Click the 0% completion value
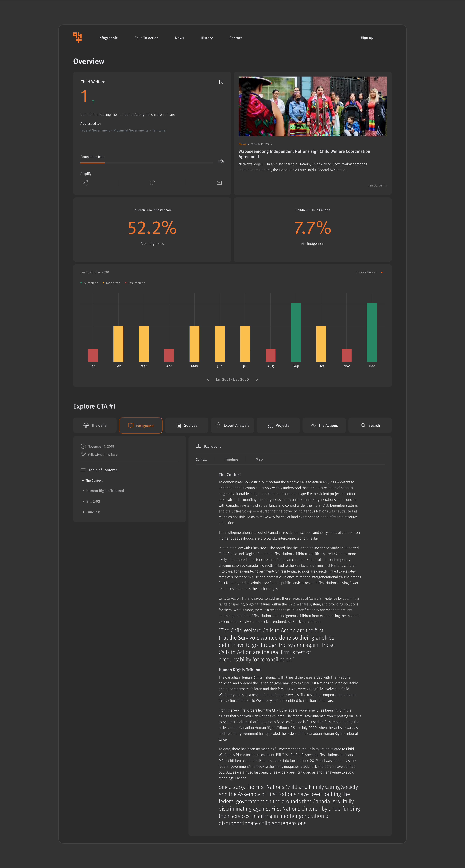Screen dimensions: 465x868 pyautogui.click(x=221, y=161)
